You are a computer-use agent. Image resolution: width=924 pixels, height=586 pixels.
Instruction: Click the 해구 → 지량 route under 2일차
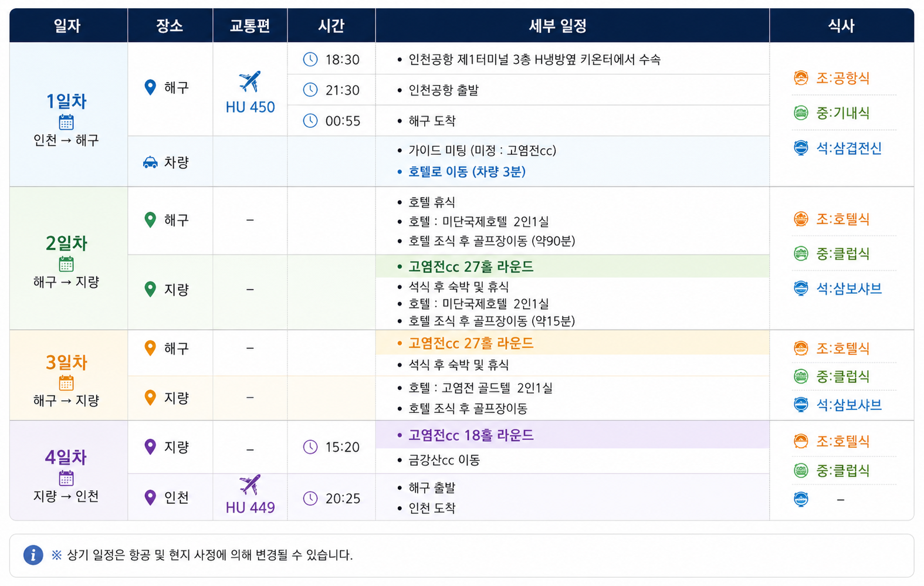66,282
